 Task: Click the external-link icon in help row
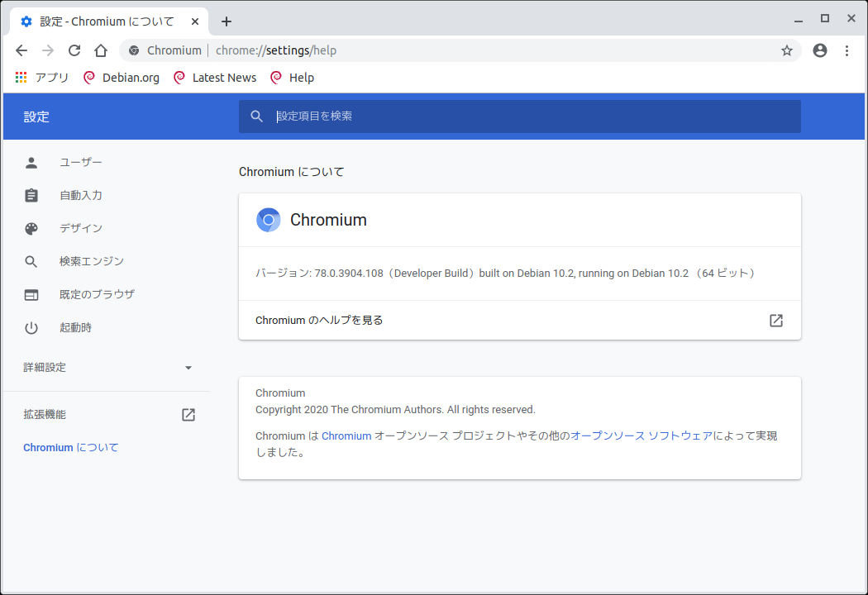pos(776,321)
